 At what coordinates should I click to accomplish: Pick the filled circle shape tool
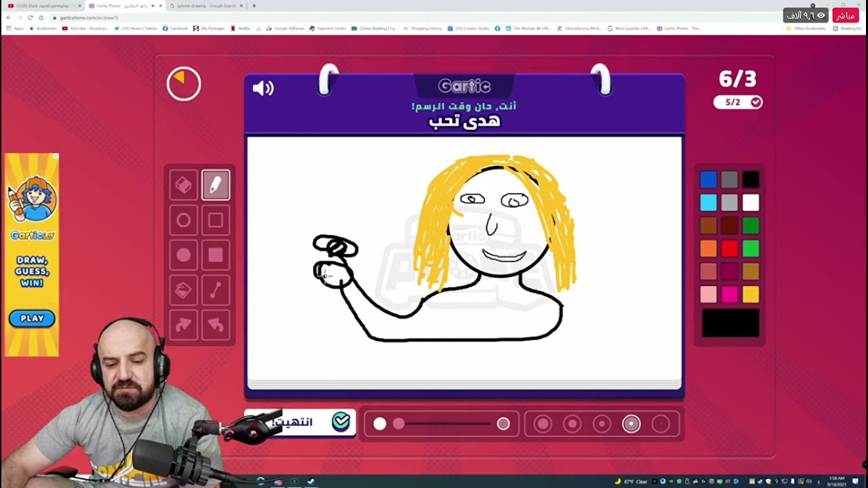[183, 255]
